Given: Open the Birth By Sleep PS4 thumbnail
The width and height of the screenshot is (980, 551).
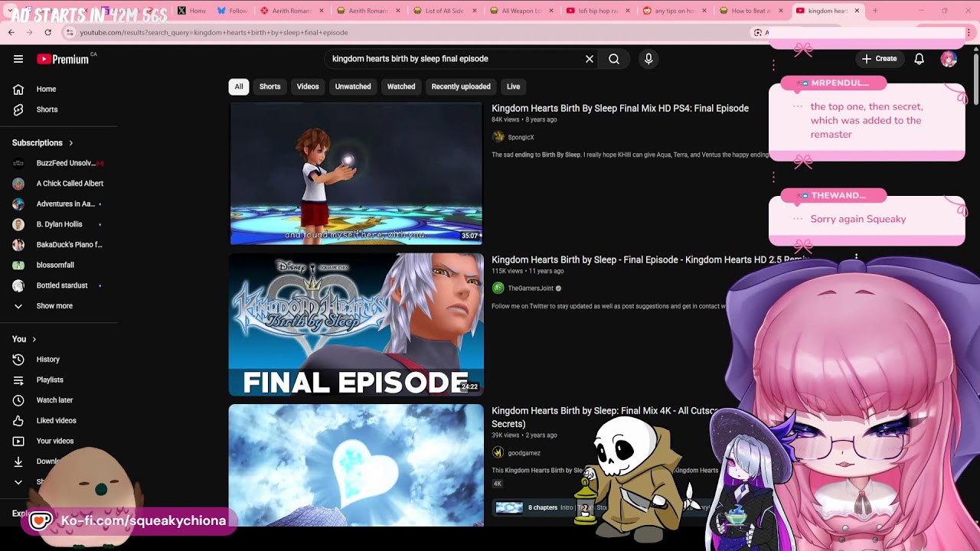Looking at the screenshot, I should click(356, 174).
